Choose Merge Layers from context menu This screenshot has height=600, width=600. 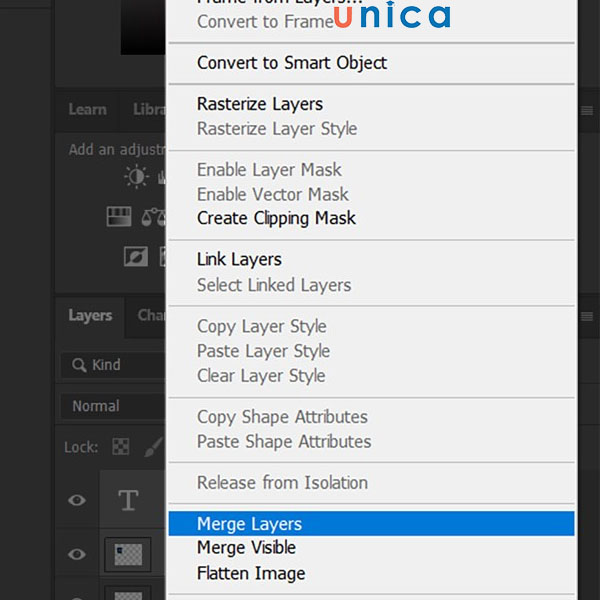[371, 523]
